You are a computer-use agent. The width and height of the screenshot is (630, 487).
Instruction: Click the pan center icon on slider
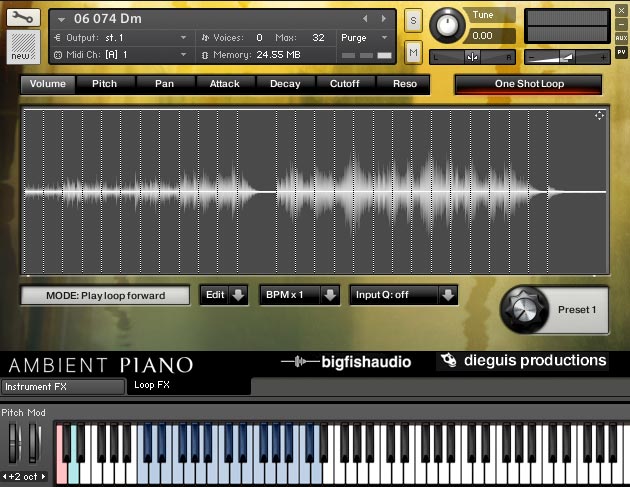[472, 57]
